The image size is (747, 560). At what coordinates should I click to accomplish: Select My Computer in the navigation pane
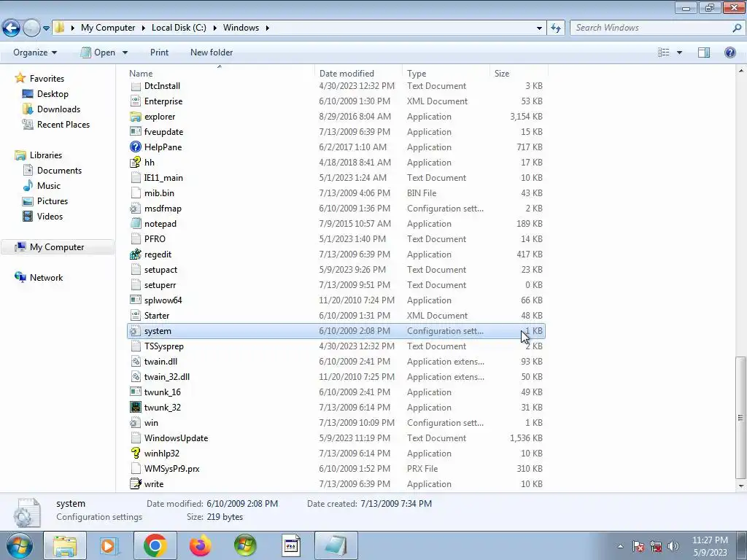click(x=57, y=247)
